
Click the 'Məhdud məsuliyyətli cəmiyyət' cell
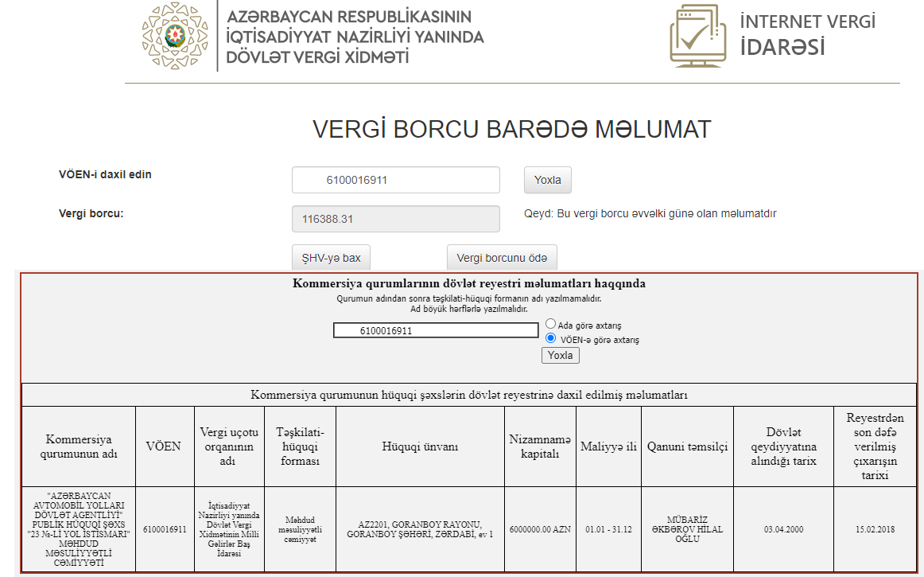pyautogui.click(x=300, y=529)
